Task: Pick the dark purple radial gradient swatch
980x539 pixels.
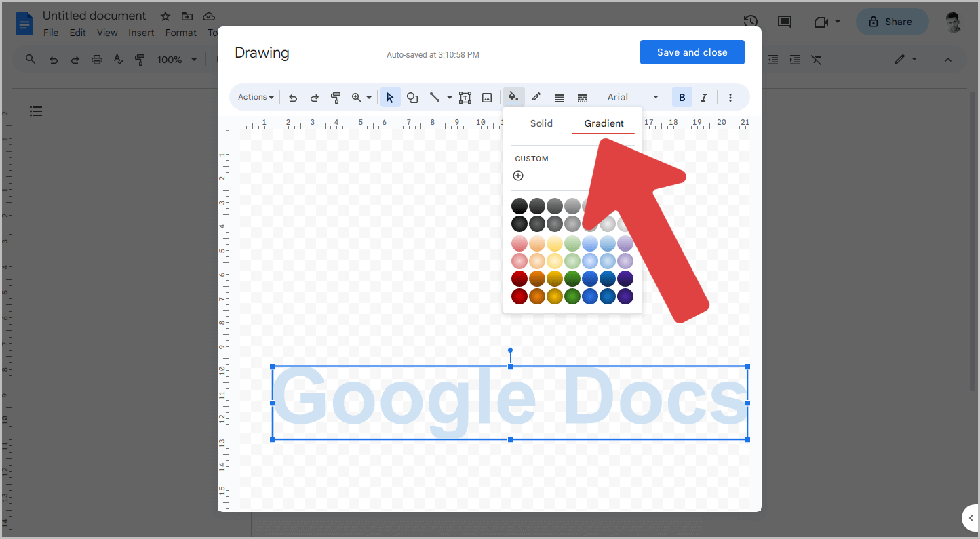Action: [625, 296]
